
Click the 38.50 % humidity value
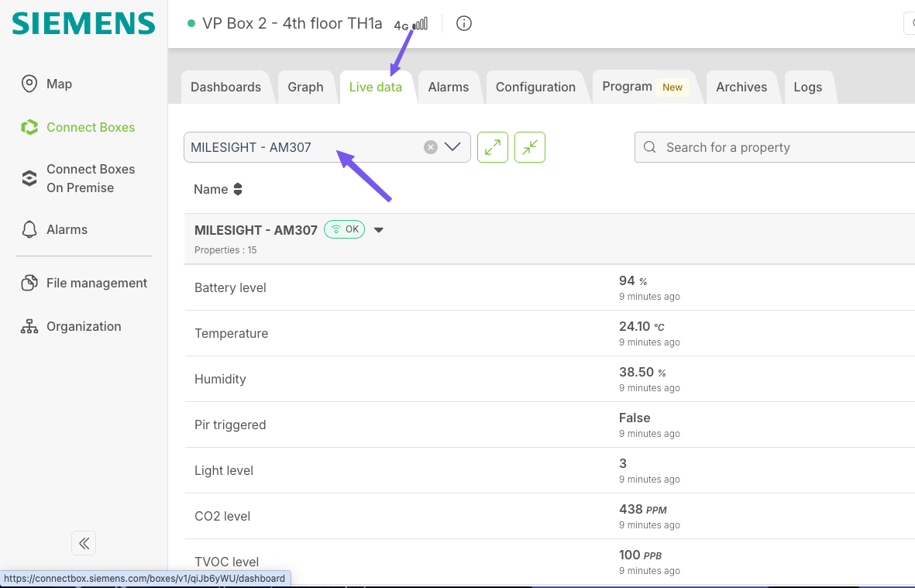point(642,372)
